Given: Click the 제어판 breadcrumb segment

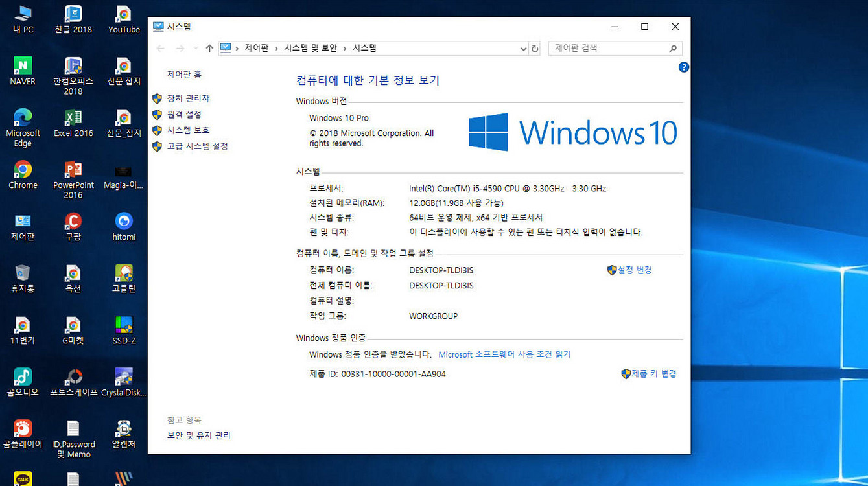Looking at the screenshot, I should [x=257, y=48].
